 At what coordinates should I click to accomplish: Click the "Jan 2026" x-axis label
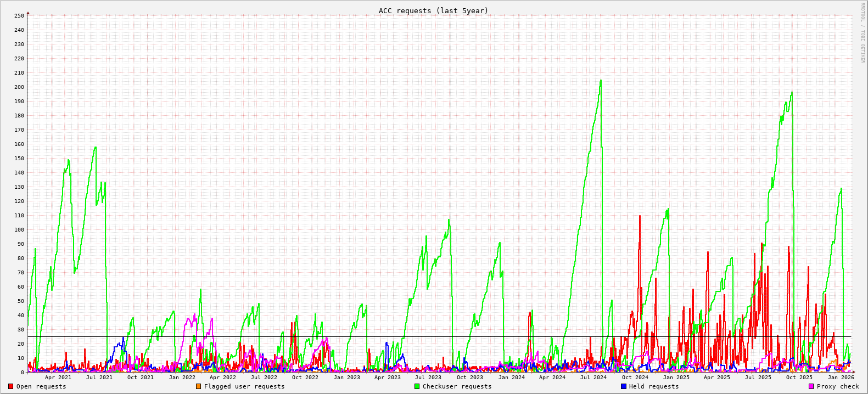coord(841,377)
